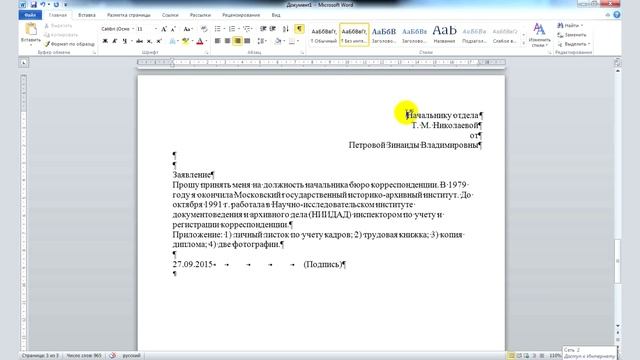Expand the styles gallery more arrow
This screenshot has height=360, width=640.
524,43
